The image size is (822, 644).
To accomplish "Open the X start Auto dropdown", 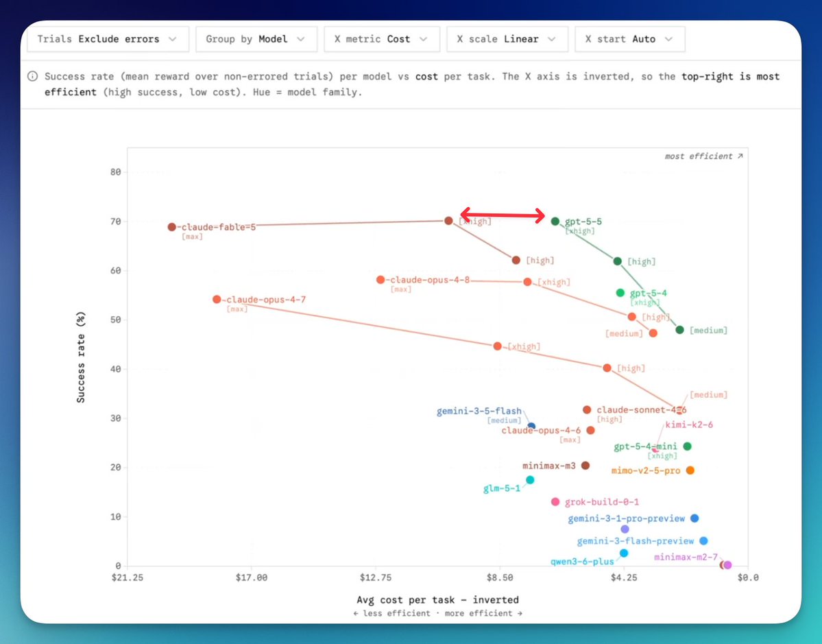I will pos(629,39).
